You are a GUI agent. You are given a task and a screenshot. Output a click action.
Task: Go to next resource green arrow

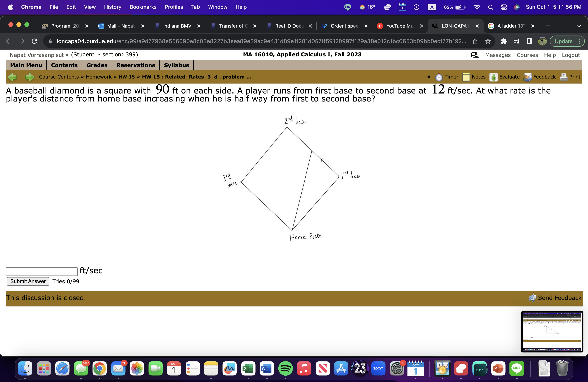[x=30, y=77]
